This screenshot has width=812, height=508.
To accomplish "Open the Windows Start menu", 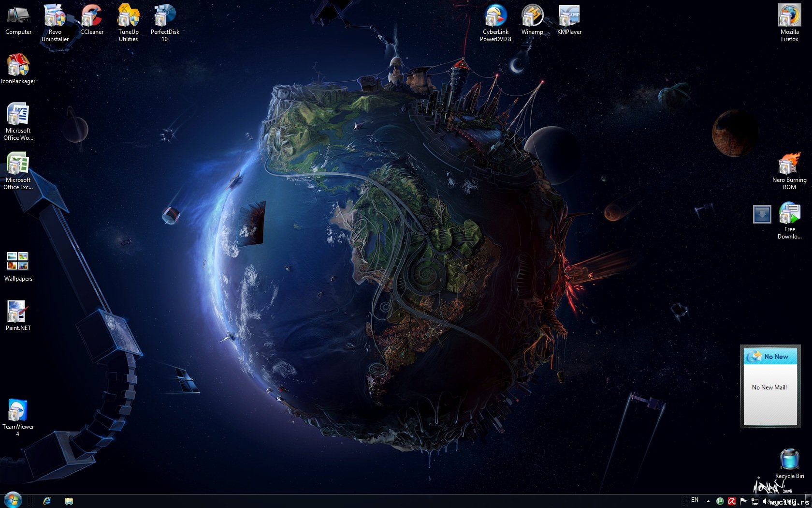I will pos(13,500).
